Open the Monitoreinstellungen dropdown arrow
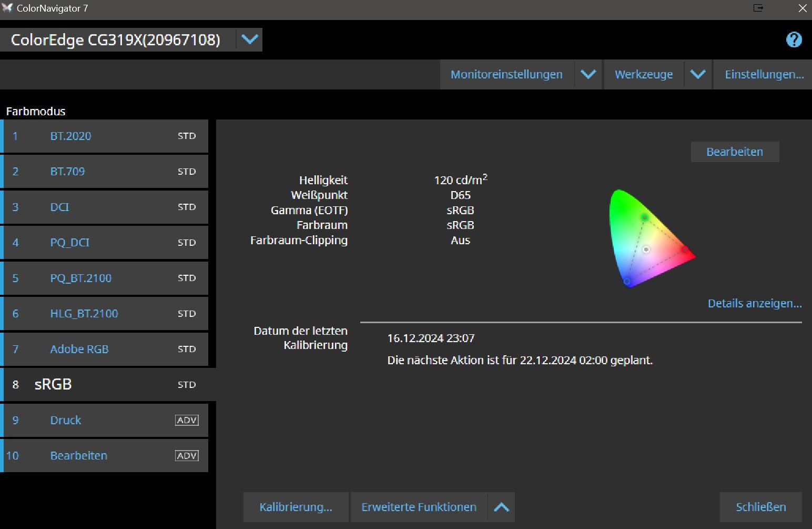Image resolution: width=812 pixels, height=529 pixels. pyautogui.click(x=588, y=74)
